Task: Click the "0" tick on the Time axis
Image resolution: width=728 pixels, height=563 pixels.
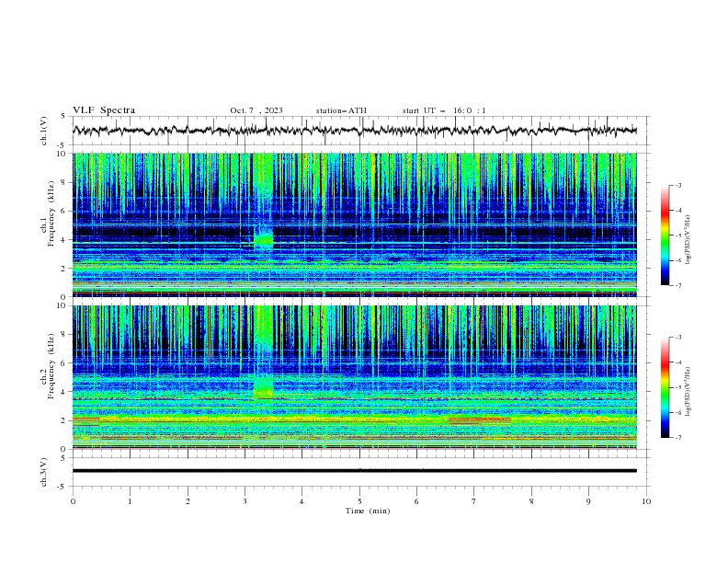Action: click(73, 501)
